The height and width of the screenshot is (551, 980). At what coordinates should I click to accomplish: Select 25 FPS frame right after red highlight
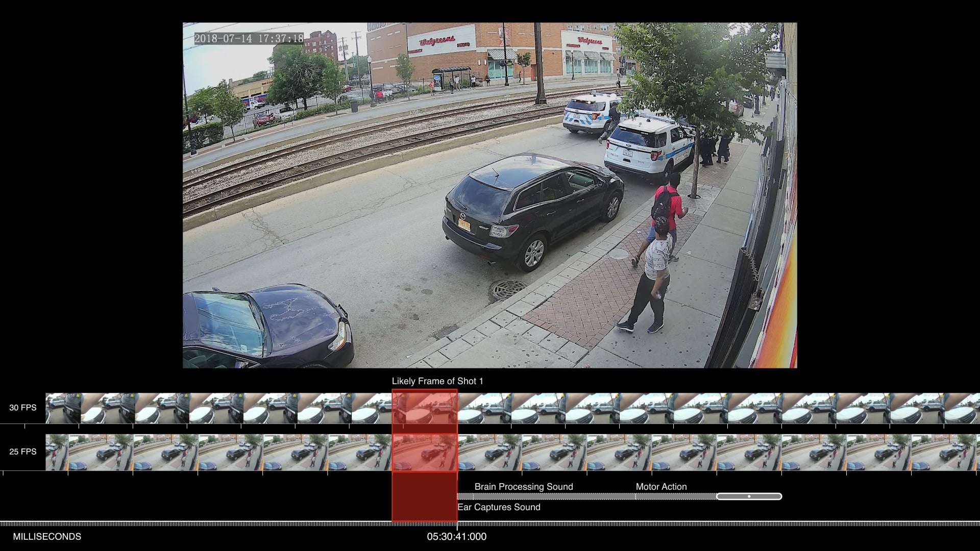click(489, 452)
